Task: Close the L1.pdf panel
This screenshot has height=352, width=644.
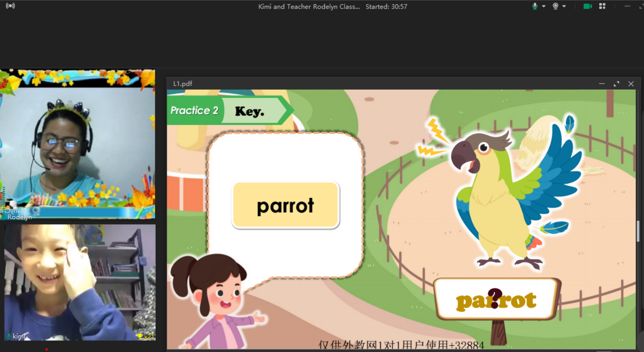Action: coord(631,84)
